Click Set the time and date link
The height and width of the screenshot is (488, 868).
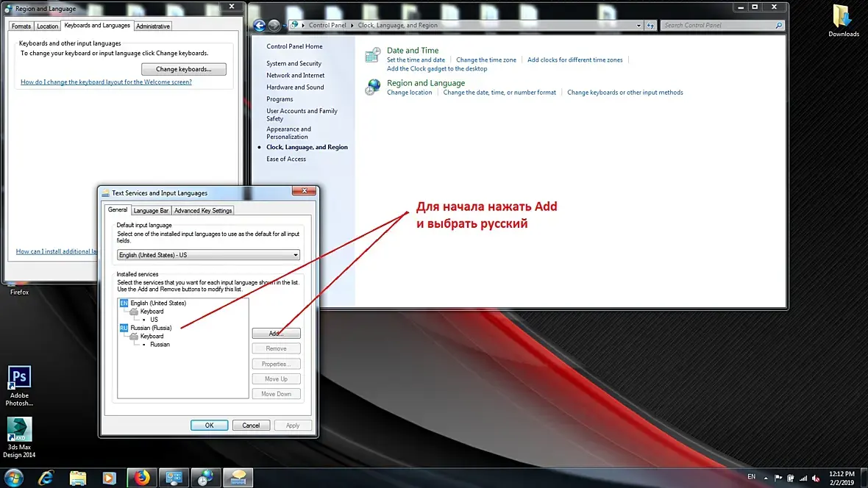pyautogui.click(x=416, y=60)
